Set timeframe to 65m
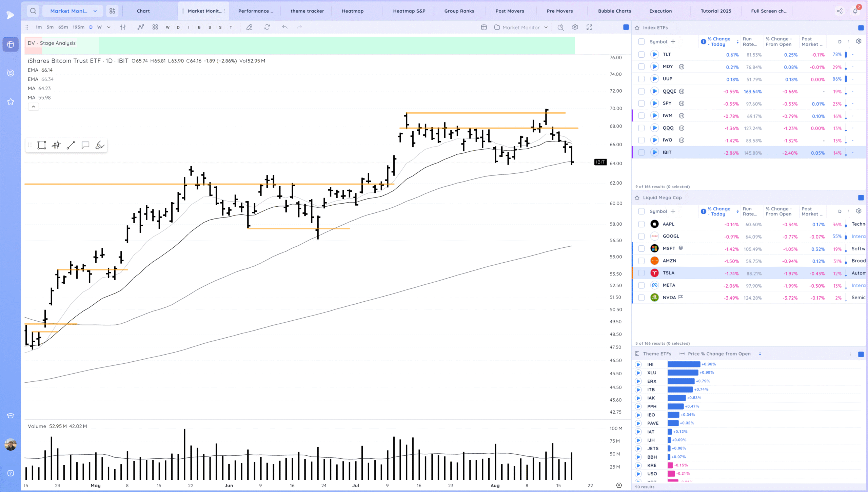Screen dimensions: 868x492 pos(63,27)
